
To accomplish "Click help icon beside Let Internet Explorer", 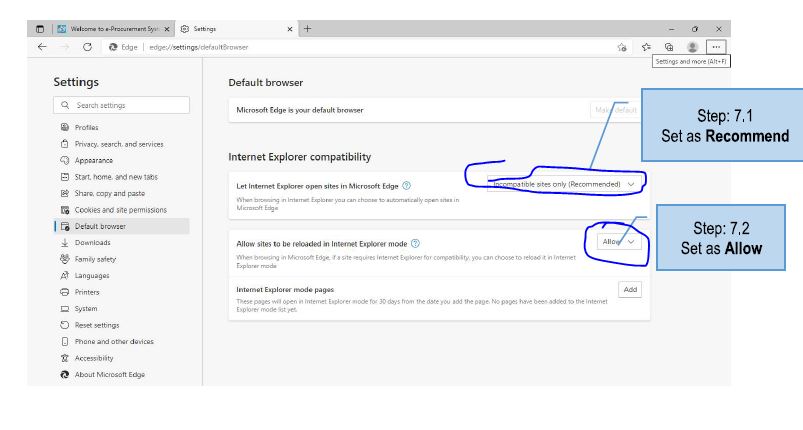I will pyautogui.click(x=407, y=185).
